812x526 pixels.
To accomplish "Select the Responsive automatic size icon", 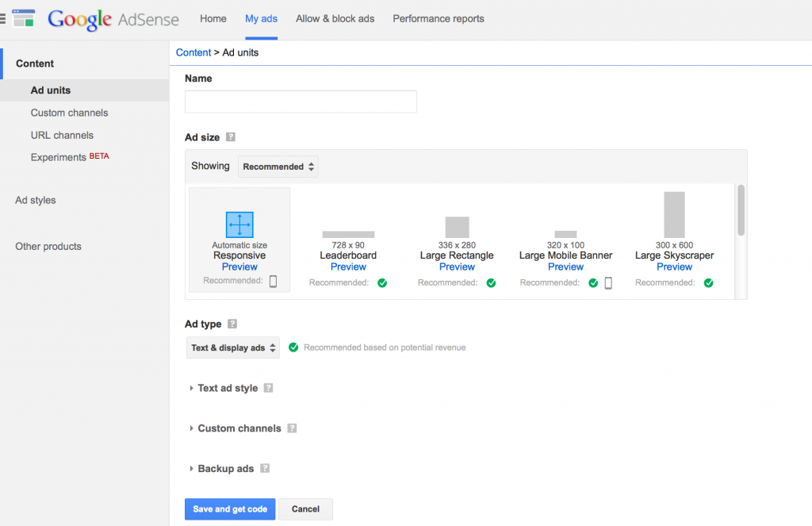I will point(239,225).
